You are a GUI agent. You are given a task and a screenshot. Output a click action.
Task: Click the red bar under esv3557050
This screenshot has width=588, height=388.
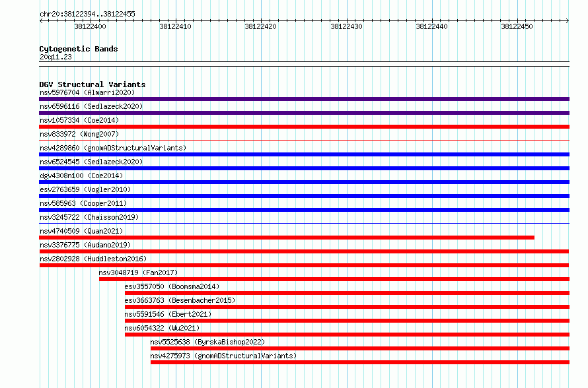point(348,293)
